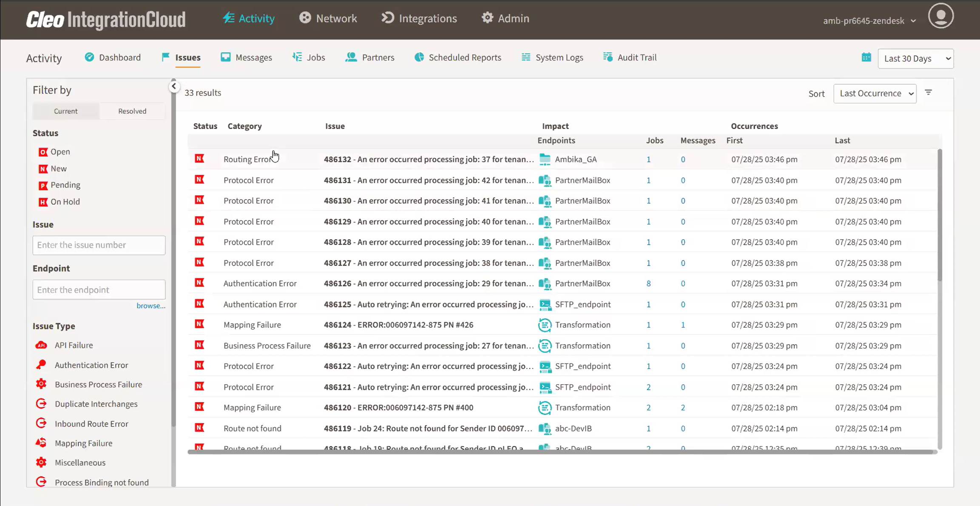Viewport: 980px width, 506px height.
Task: Select the Mapping Failure issue type icon
Action: [x=41, y=443]
